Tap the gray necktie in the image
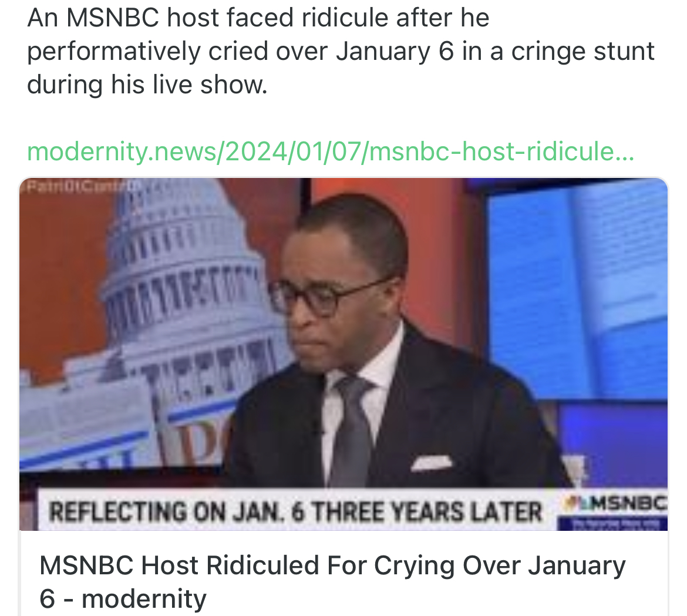The height and width of the screenshot is (616, 687). point(352,429)
